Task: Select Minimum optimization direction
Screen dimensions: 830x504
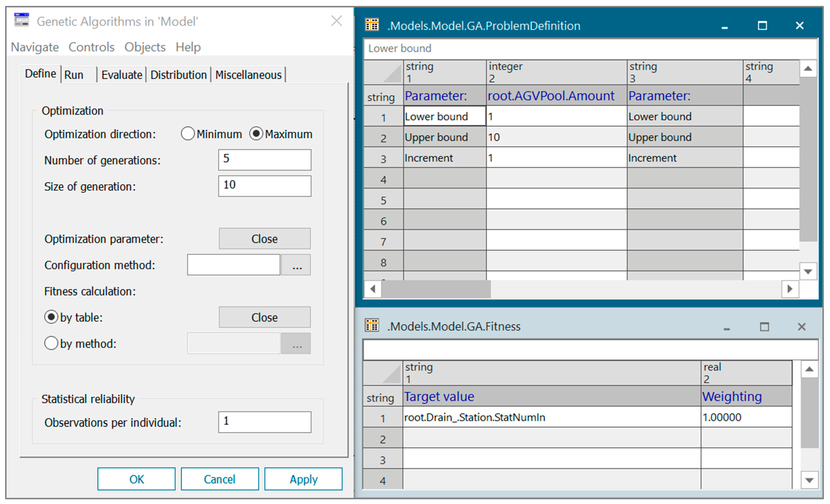Action: pyautogui.click(x=188, y=134)
